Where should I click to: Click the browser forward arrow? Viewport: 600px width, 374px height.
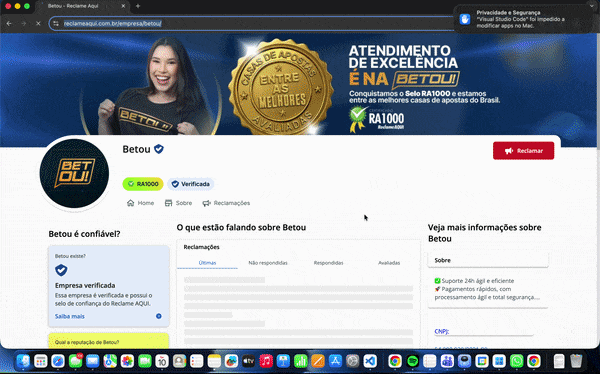pos(24,23)
